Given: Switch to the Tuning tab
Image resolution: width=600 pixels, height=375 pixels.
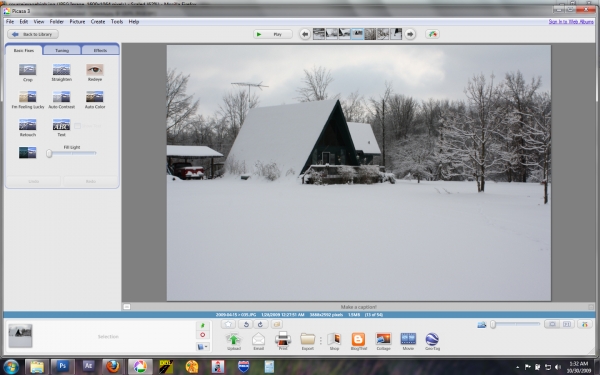Looking at the screenshot, I should (62, 50).
